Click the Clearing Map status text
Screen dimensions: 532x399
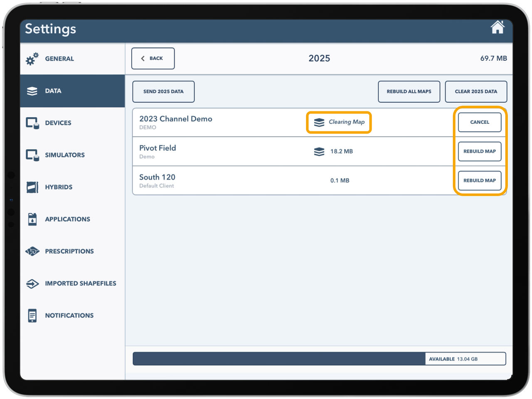click(347, 122)
